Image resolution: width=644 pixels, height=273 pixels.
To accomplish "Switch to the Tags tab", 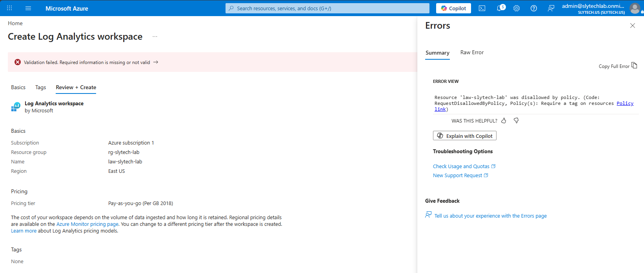I will click(x=41, y=87).
